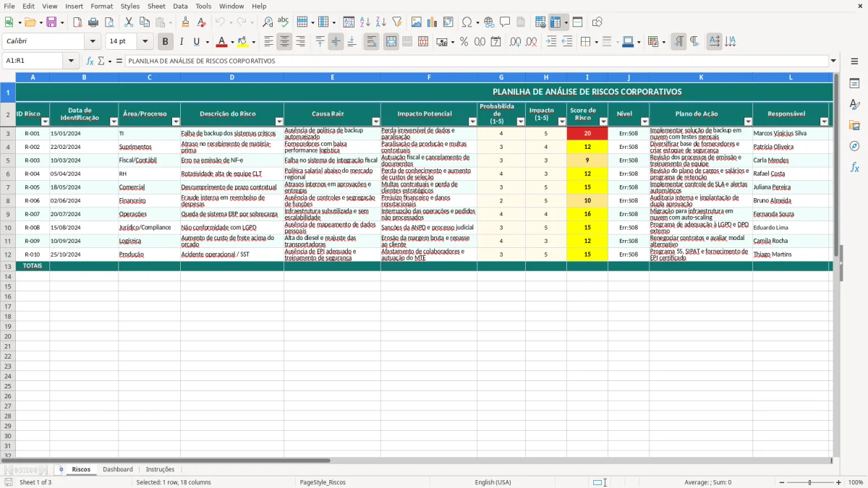Viewport: 868px width, 488px height.
Task: Click the Add Decimal Place icon
Action: coord(515,42)
